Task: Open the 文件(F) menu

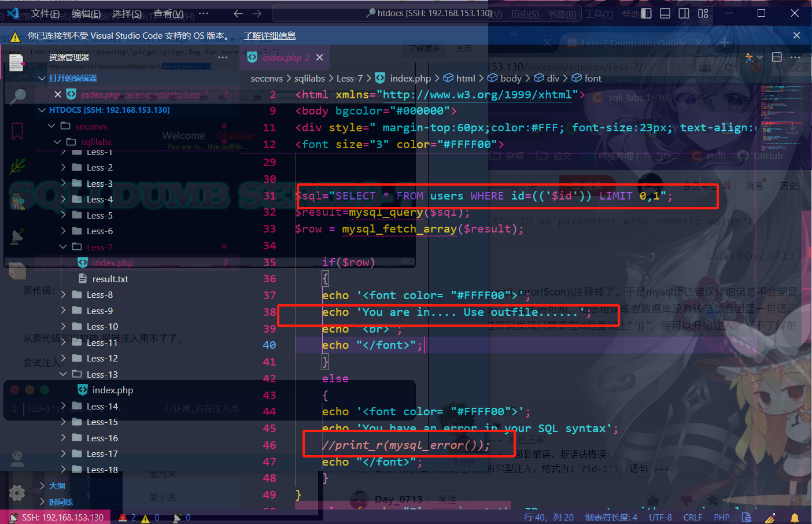Action: click(45, 13)
